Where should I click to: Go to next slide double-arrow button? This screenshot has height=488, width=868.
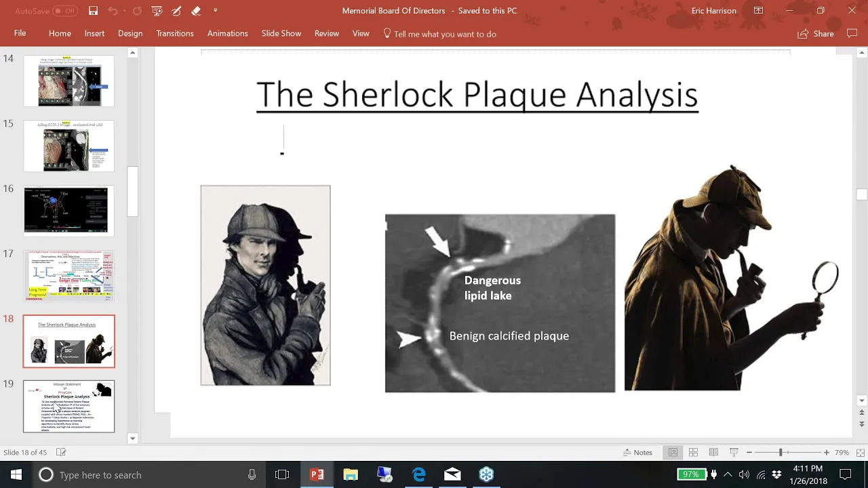[x=862, y=424]
